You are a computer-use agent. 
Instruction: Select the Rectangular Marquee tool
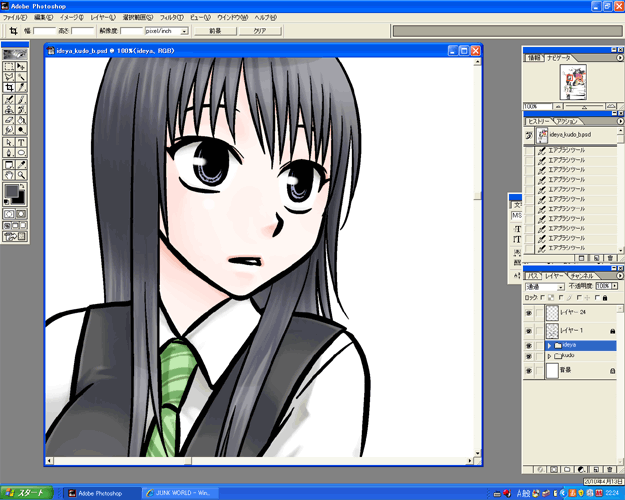click(9, 66)
